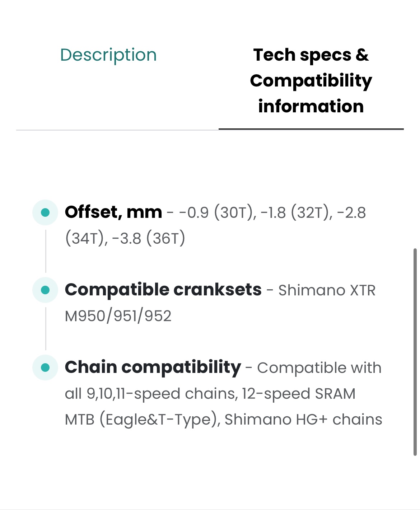
Task: Click the all 9,10,11-speed chains text
Action: [x=151, y=394]
